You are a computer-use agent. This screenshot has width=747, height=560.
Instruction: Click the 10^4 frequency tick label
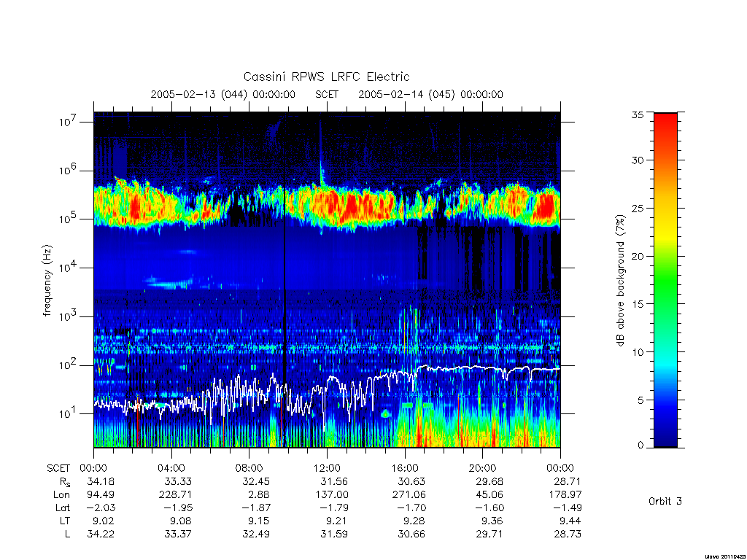coord(69,268)
